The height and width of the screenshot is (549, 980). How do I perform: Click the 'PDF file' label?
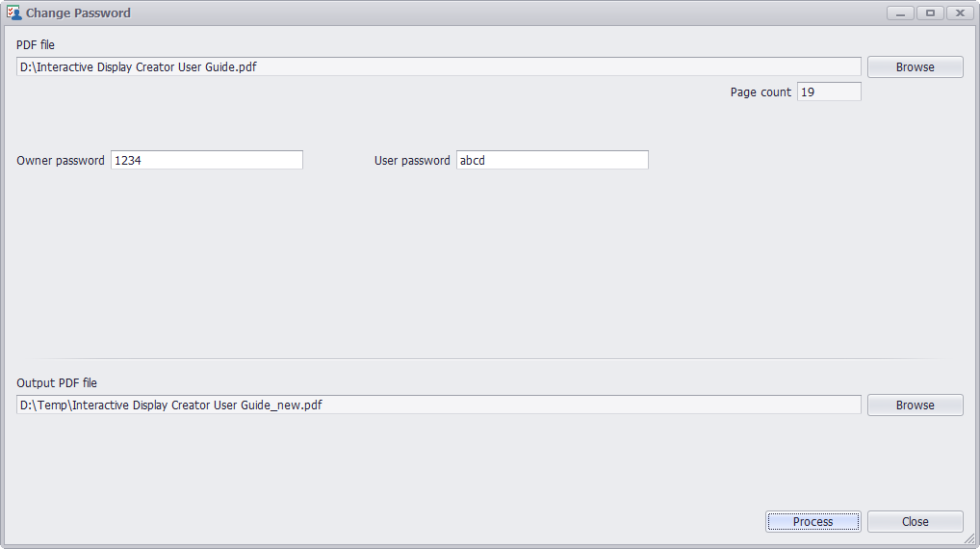(x=36, y=45)
